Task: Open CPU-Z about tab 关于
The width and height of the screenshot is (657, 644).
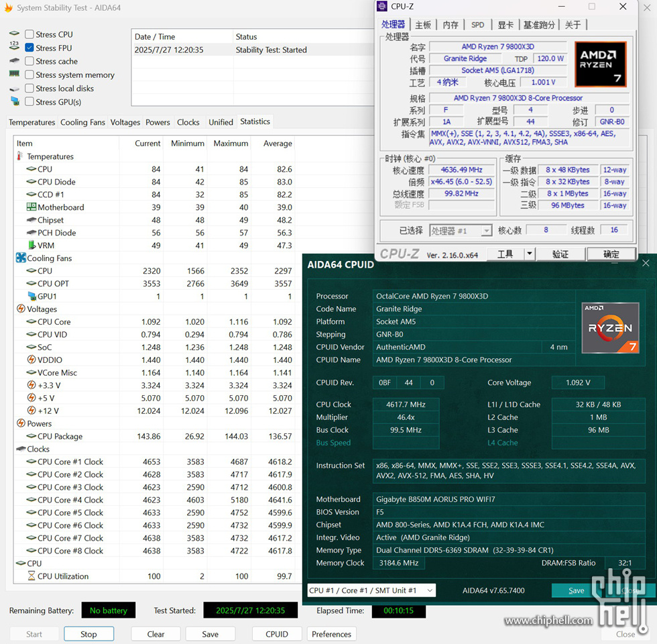Action: click(x=573, y=25)
